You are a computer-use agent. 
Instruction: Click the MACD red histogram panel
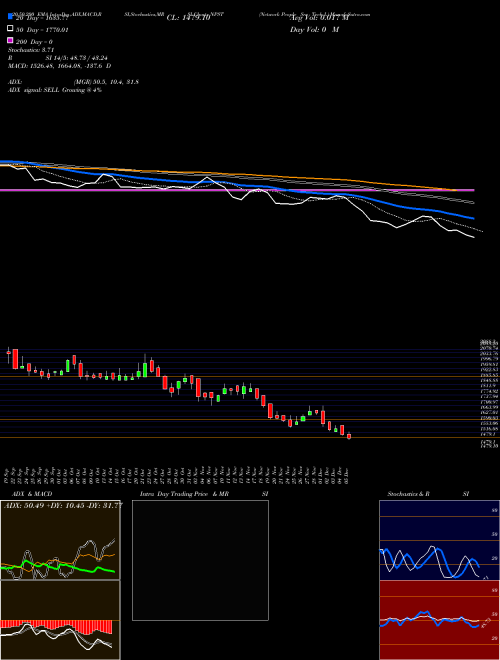click(x=60, y=620)
